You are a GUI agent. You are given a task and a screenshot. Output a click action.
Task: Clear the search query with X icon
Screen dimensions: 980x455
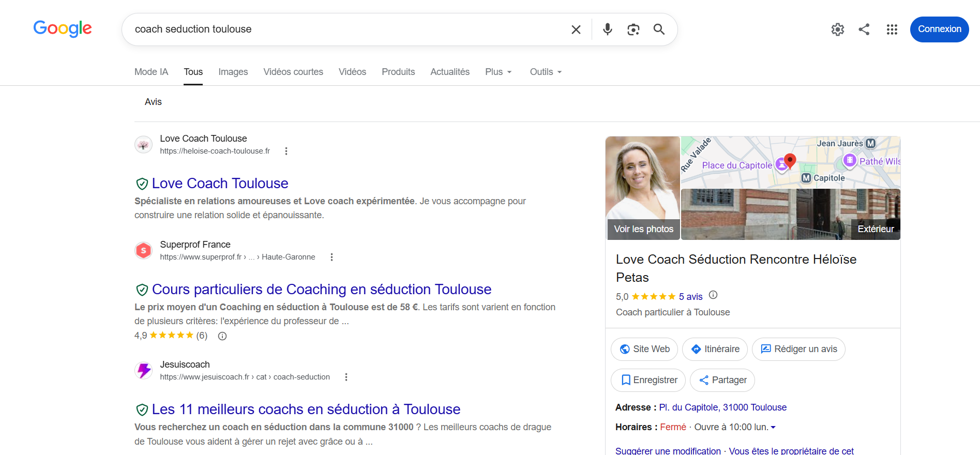point(576,29)
